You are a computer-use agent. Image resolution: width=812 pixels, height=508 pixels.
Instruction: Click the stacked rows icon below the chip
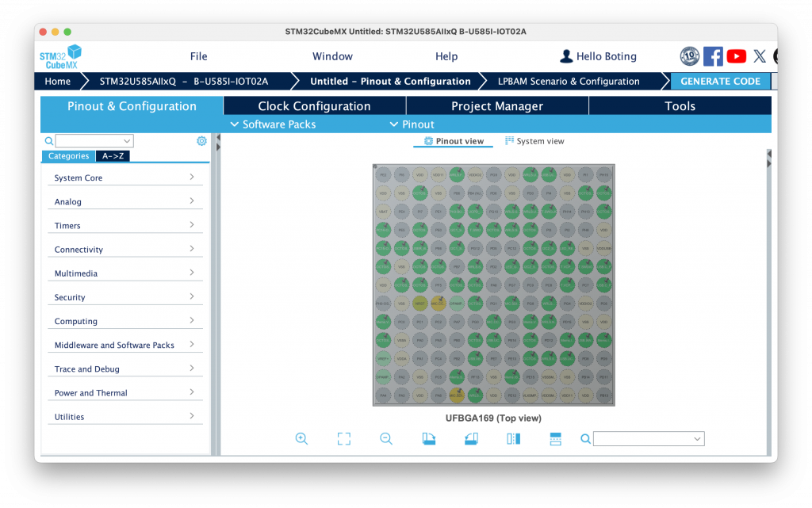555,439
